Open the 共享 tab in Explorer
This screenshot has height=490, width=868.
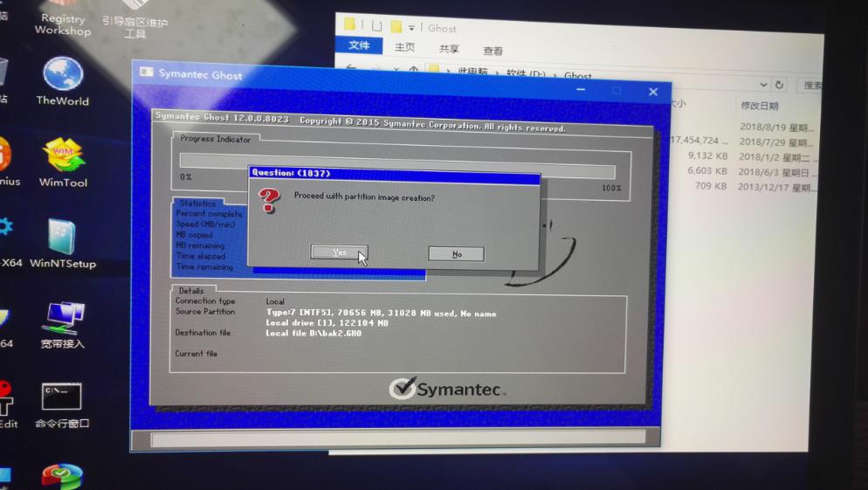448,49
